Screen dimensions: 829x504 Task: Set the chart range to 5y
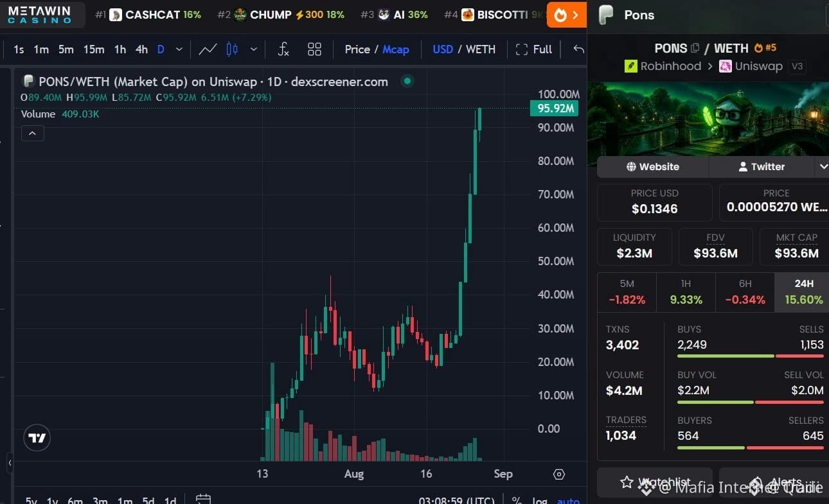point(31,501)
